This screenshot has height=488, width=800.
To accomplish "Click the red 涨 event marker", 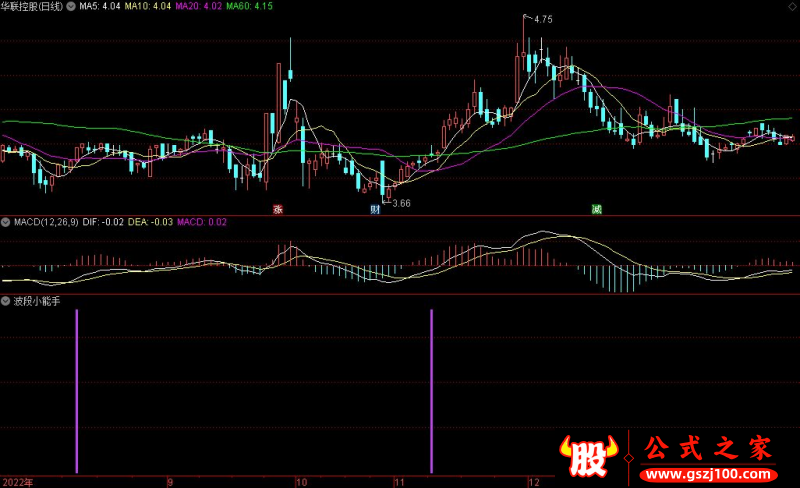I will coord(278,209).
